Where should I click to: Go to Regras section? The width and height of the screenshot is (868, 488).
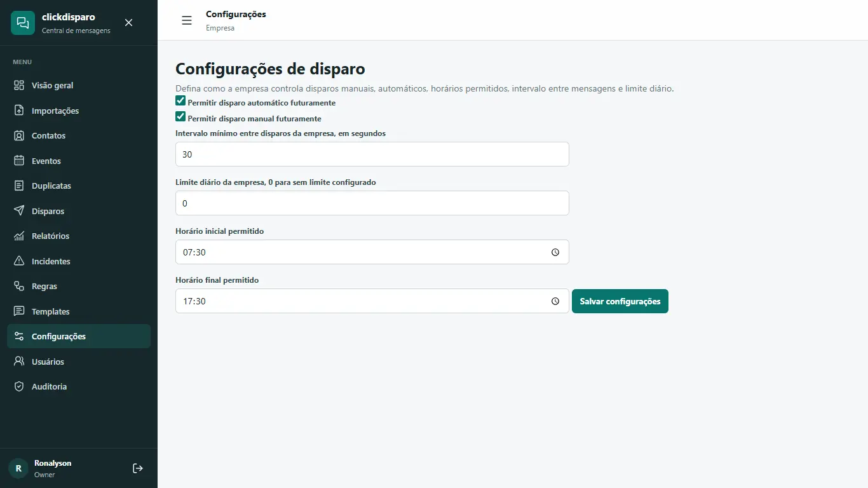(x=79, y=286)
